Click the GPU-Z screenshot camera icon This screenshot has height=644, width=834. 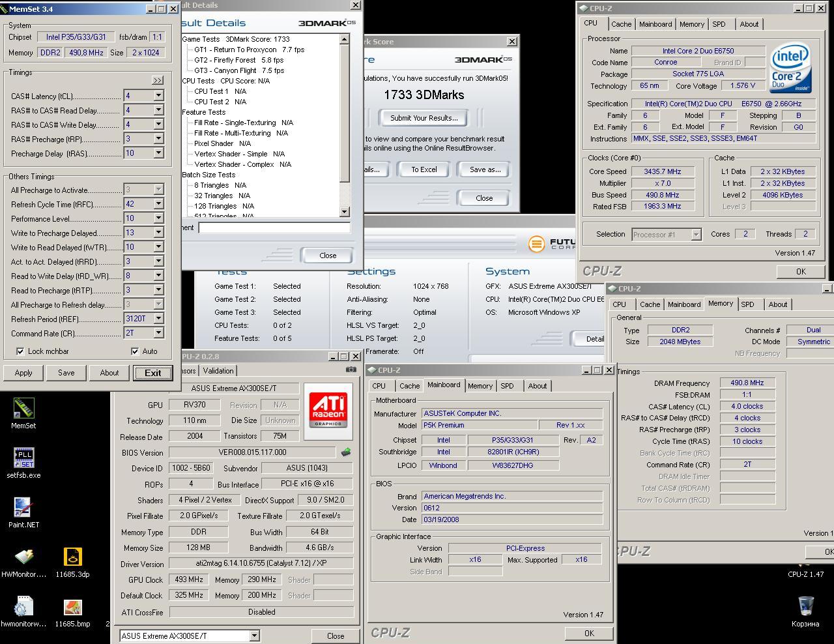[351, 370]
